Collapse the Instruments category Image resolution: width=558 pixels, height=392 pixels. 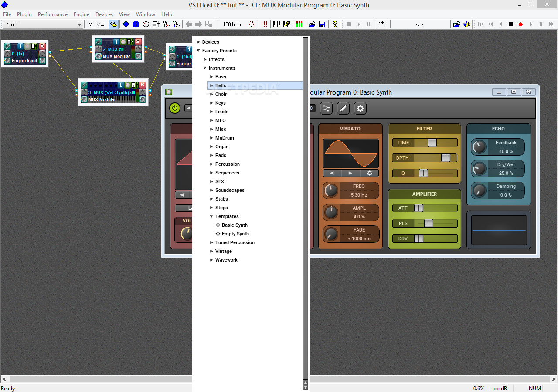click(x=205, y=68)
